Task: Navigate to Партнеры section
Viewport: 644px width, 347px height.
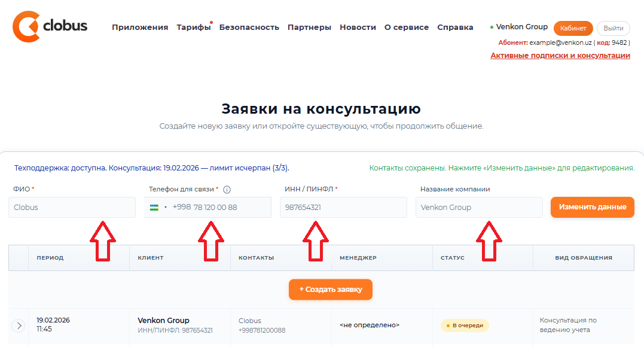Action: (309, 27)
